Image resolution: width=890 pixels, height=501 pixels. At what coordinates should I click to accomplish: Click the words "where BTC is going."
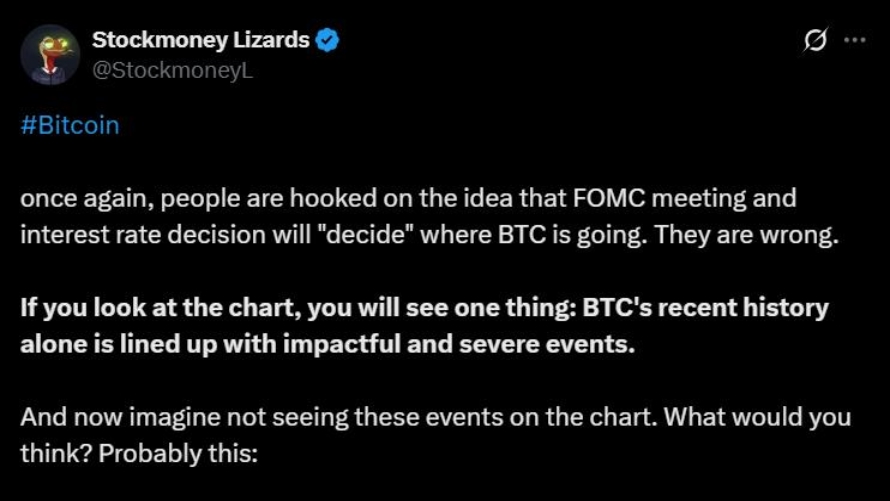(533, 234)
